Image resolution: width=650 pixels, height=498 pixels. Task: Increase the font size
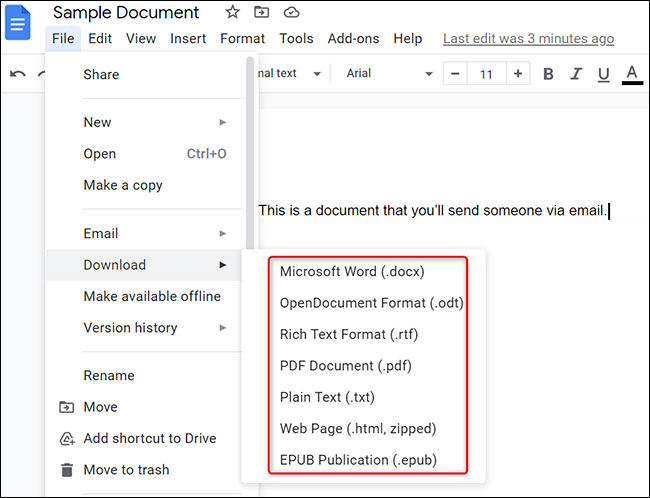click(x=518, y=74)
